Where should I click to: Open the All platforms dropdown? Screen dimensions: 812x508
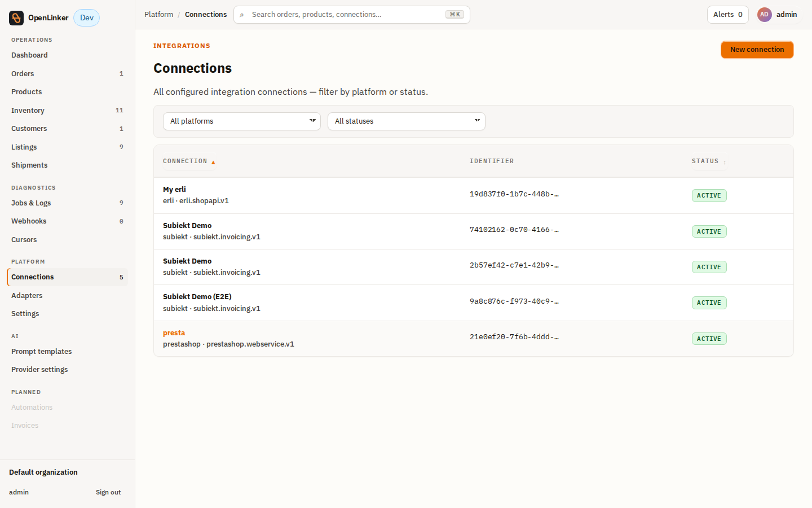pos(242,121)
